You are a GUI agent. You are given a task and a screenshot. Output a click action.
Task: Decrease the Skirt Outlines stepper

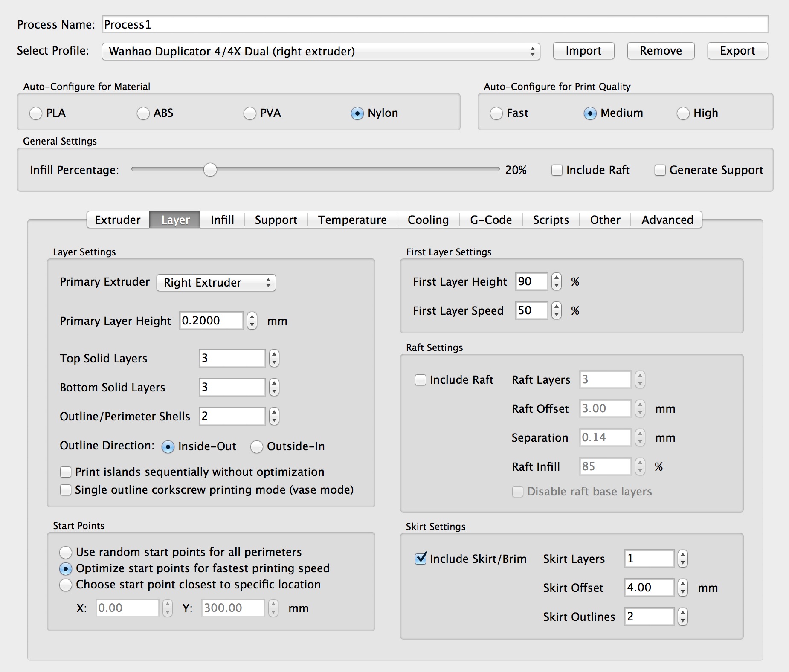[x=683, y=621]
